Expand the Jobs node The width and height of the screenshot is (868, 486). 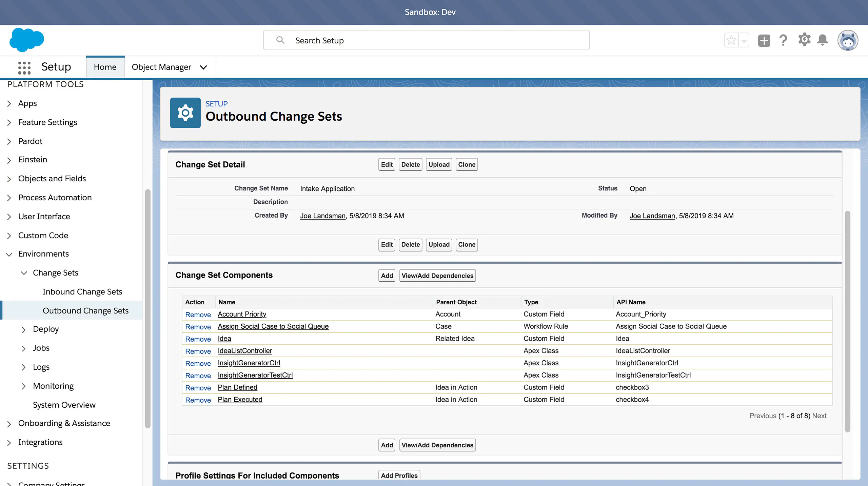click(x=23, y=348)
